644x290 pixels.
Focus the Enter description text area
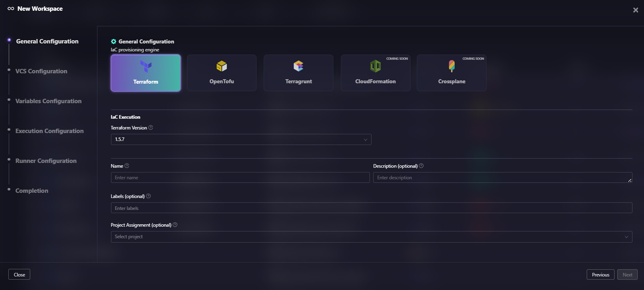[x=503, y=178]
